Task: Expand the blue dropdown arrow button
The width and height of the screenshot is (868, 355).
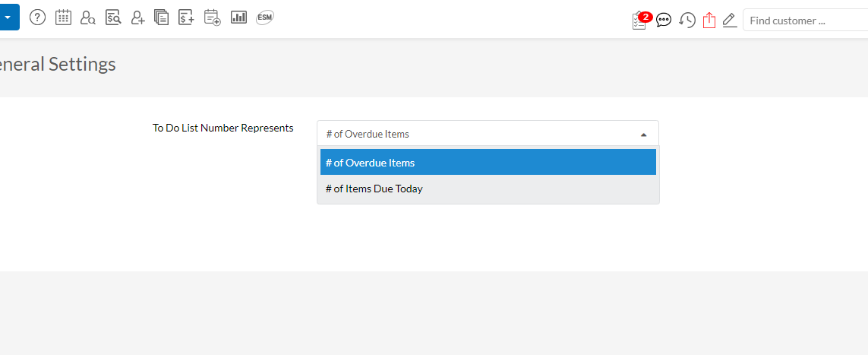Action: coord(8,17)
